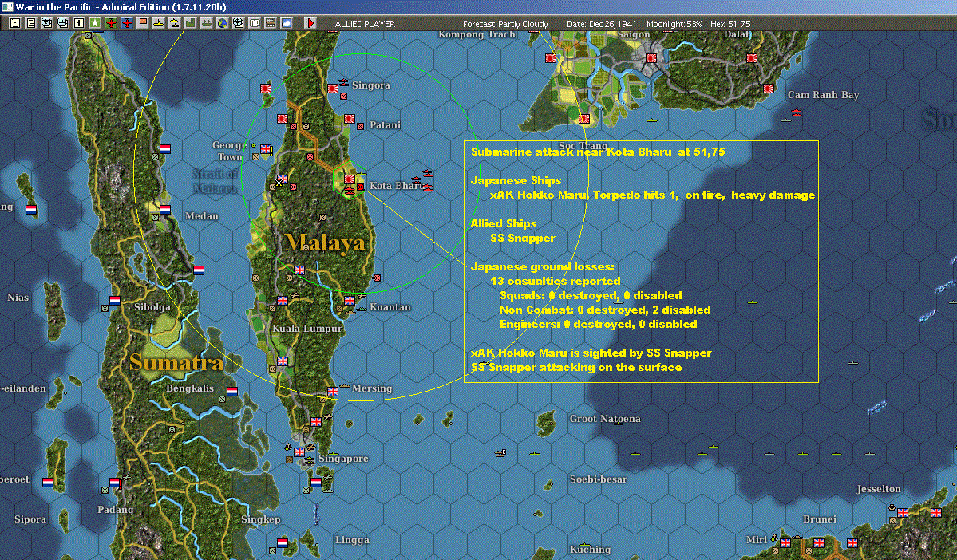957x560 pixels.
Task: Click the Kuala Lumpur city label
Action: 307,329
